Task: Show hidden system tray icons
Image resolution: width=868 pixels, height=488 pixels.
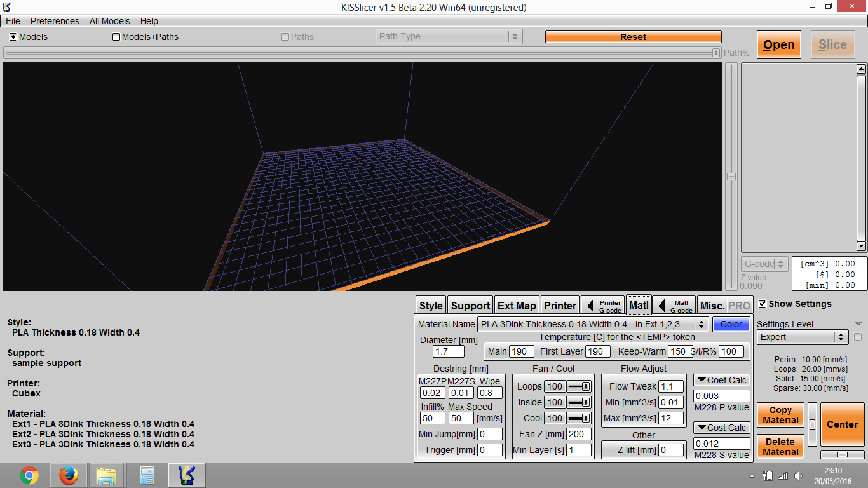Action: click(752, 476)
